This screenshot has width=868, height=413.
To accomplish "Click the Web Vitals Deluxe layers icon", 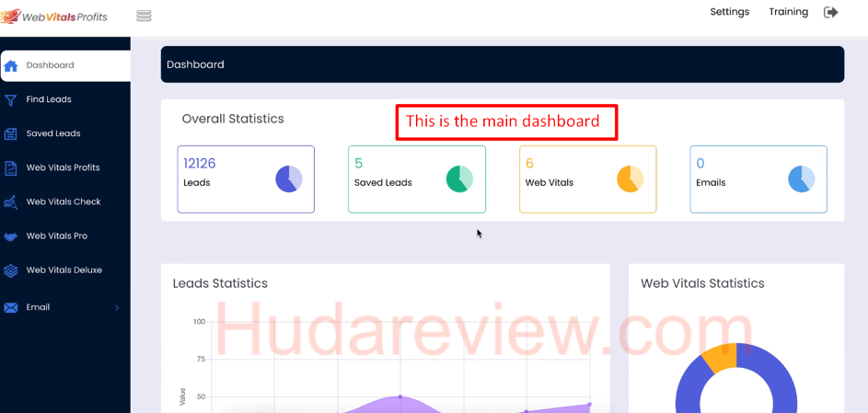I will click(10, 270).
